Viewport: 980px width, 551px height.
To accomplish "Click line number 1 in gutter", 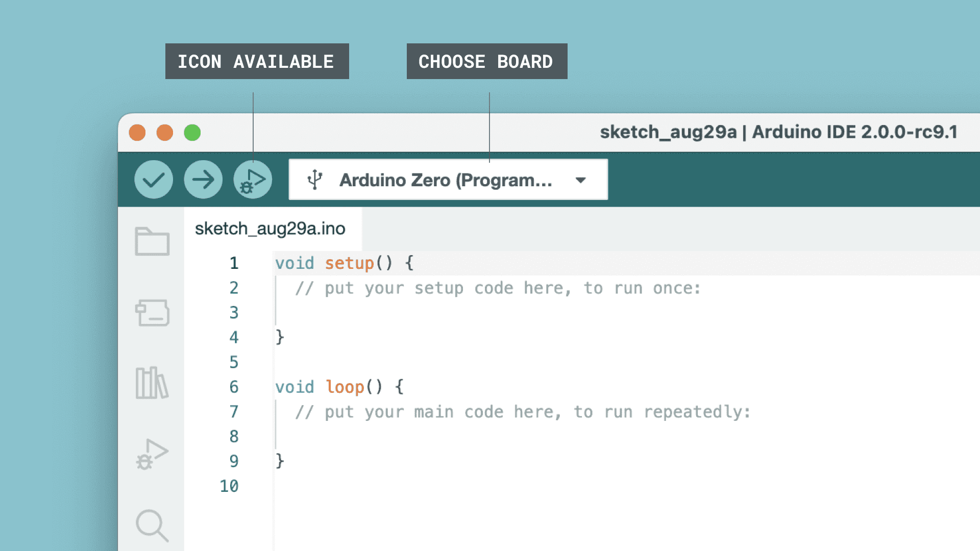I will pos(234,263).
